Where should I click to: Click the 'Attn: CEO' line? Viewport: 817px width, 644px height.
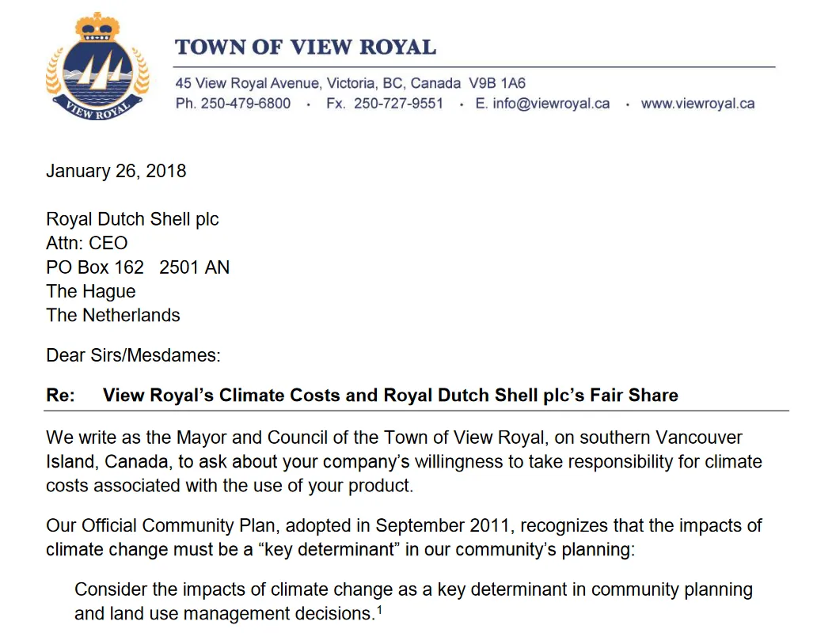(87, 243)
